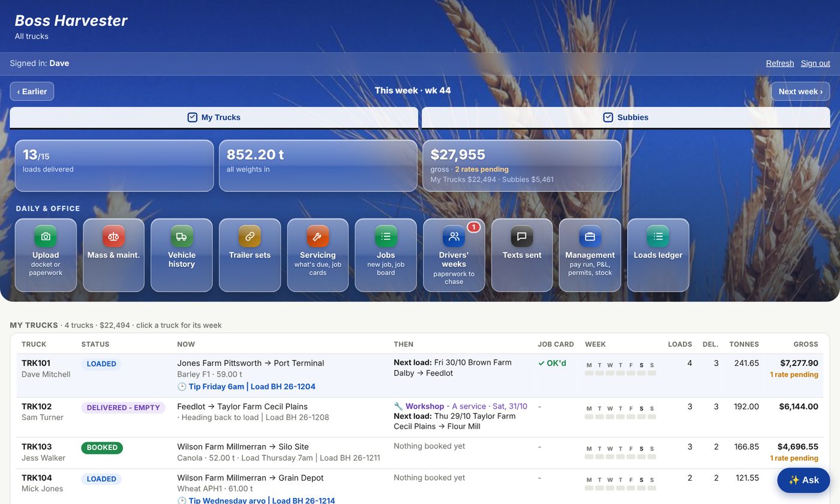Viewport: 840px width, 504px height.
Task: Open the Upload docket or paperwork tile
Action: click(x=46, y=255)
